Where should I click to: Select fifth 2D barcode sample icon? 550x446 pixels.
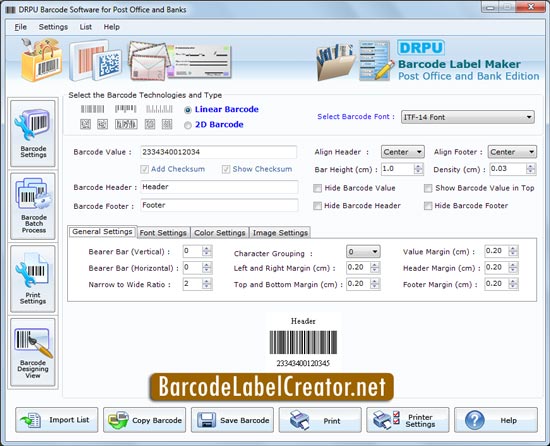[x=167, y=124]
